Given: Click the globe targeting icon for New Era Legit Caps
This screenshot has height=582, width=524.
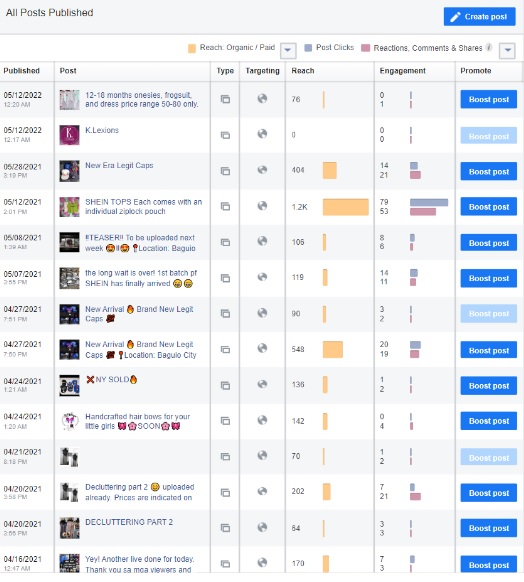Looking at the screenshot, I should 262,170.
